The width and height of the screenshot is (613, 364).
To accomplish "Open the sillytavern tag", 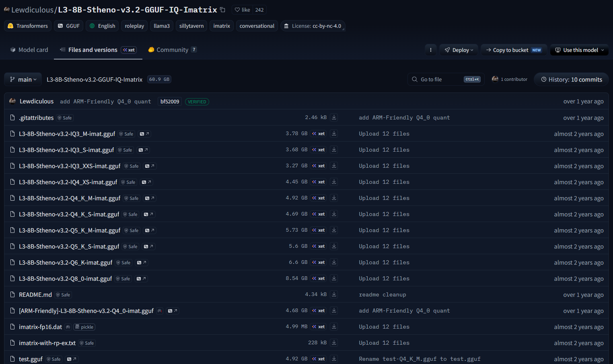I will click(x=191, y=26).
